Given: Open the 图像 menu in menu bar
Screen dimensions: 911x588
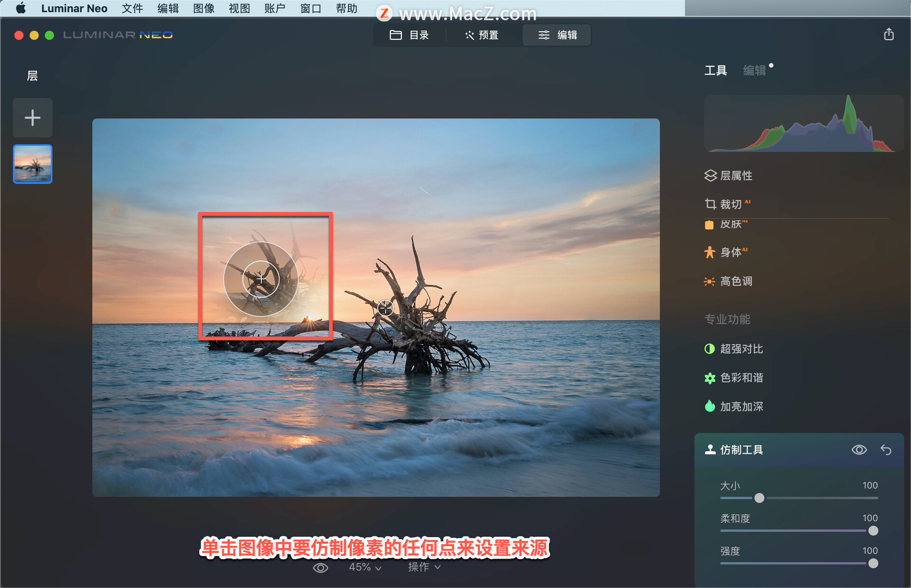Looking at the screenshot, I should tap(204, 8).
